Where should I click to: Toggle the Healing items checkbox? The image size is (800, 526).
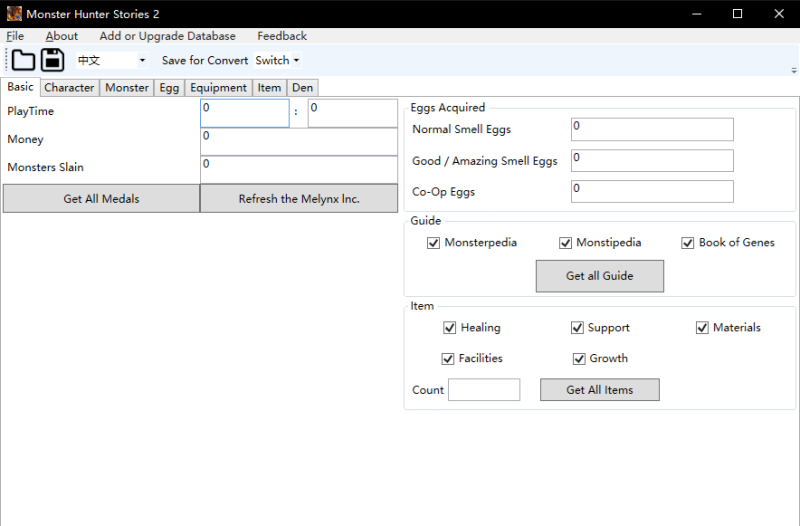pyautogui.click(x=449, y=328)
